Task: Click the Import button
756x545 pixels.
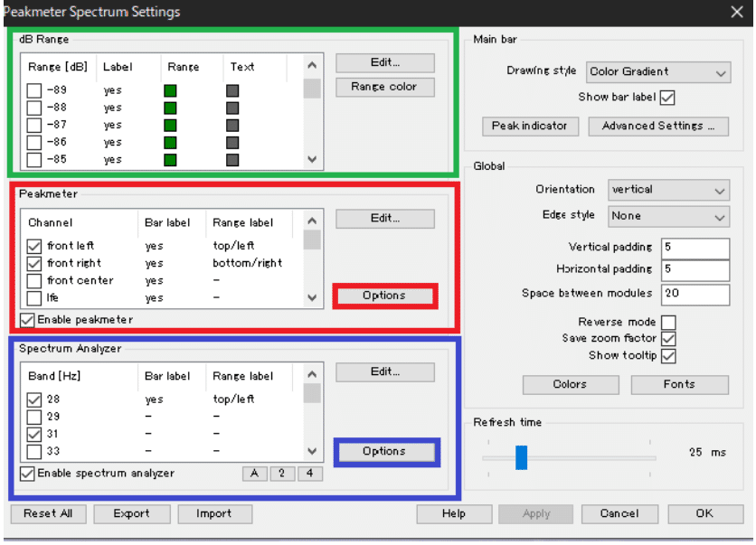Action: coord(214,514)
